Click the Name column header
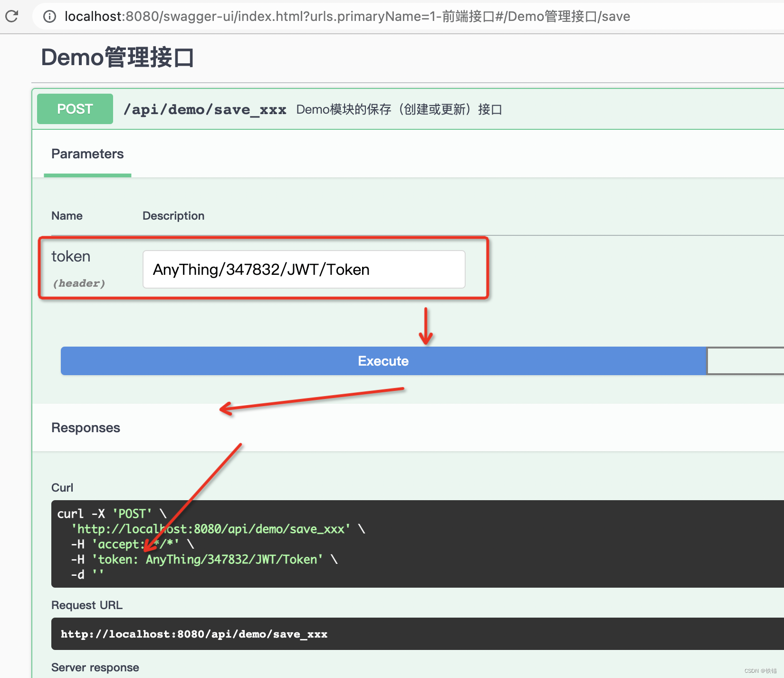Image resolution: width=784 pixels, height=678 pixels. tap(67, 216)
